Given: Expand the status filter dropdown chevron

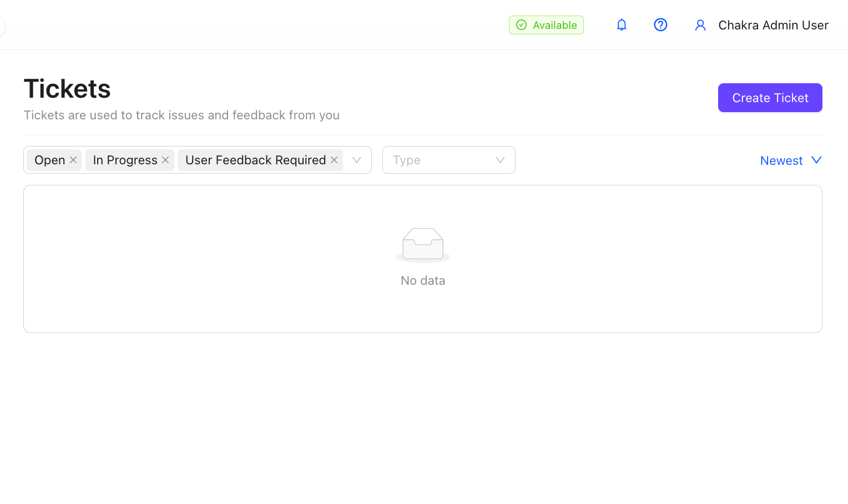Looking at the screenshot, I should pos(357,160).
